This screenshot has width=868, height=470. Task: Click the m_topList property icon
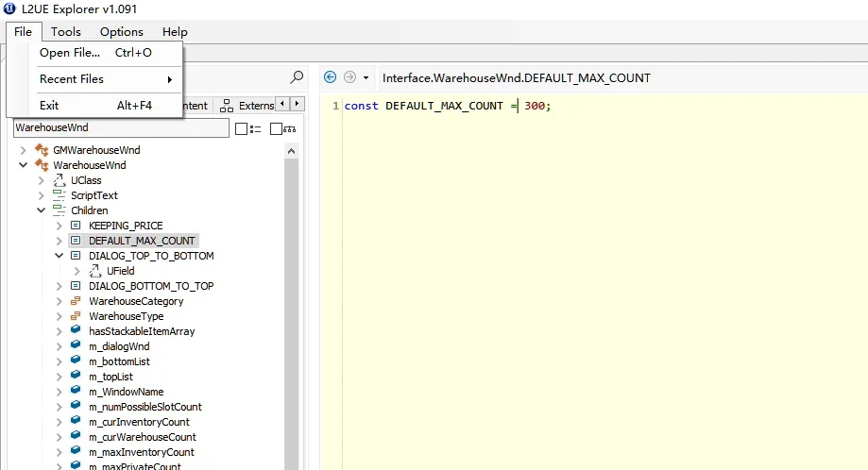[x=76, y=376]
